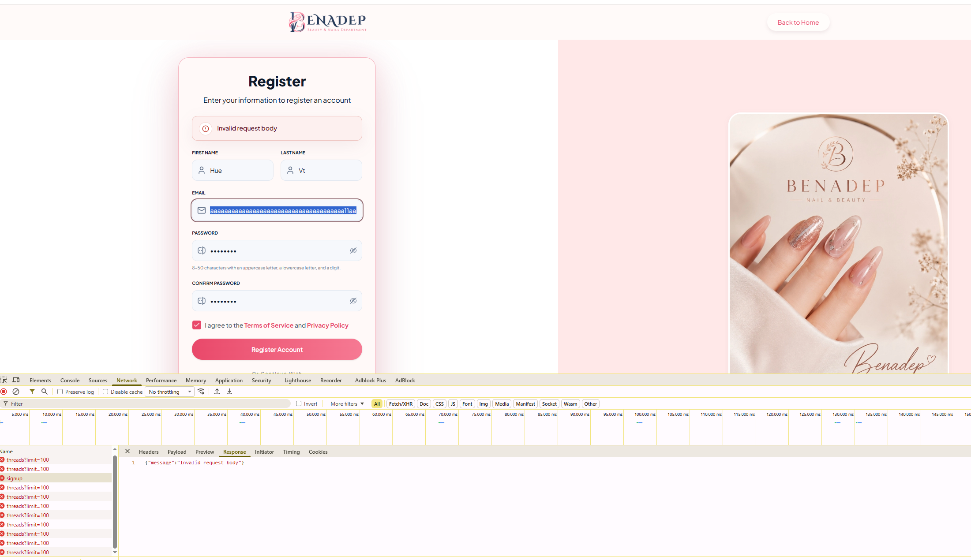The height and width of the screenshot is (560, 971).
Task: Open the Performance tab
Action: click(x=161, y=381)
